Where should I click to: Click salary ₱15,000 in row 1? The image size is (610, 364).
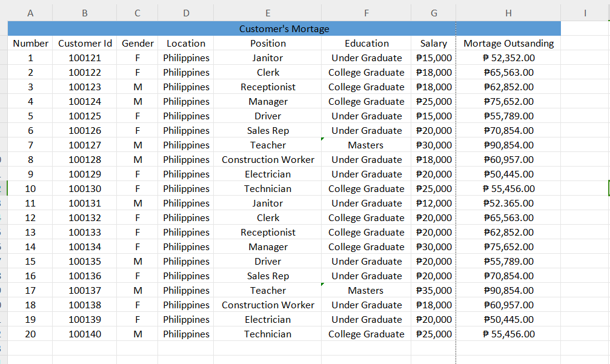point(434,58)
